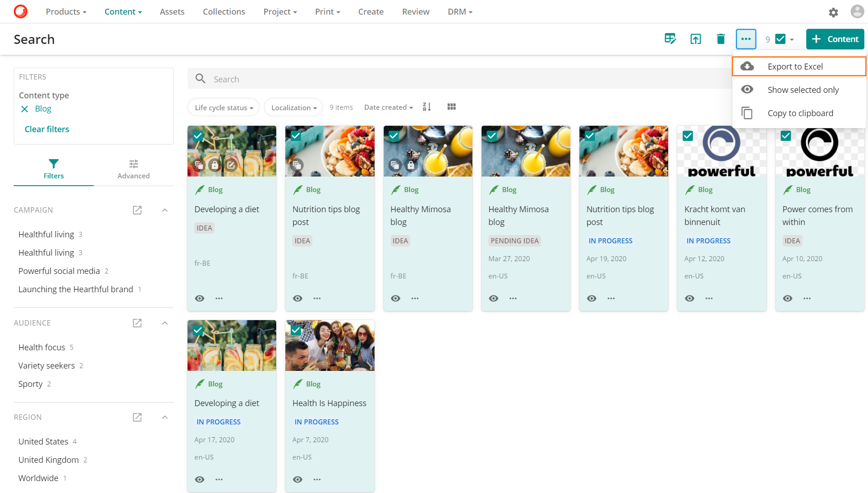Click the 'Clear filters' link
The height and width of the screenshot is (493, 868).
pos(47,129)
